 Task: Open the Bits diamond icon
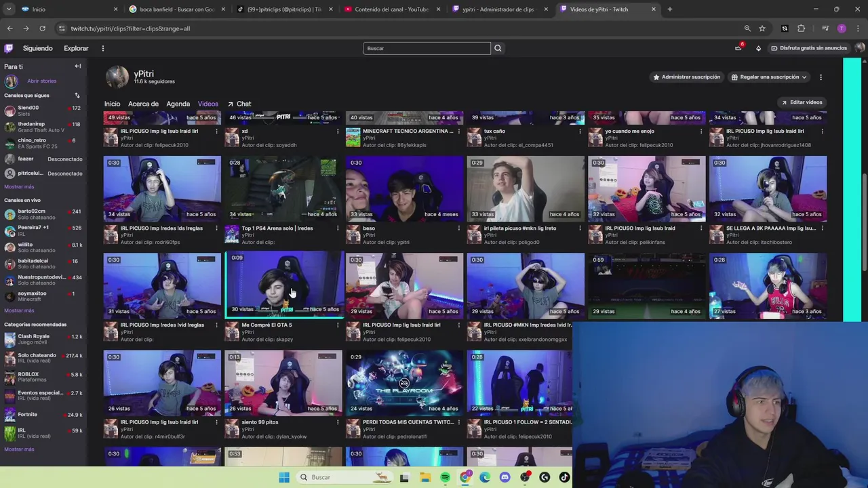[758, 48]
